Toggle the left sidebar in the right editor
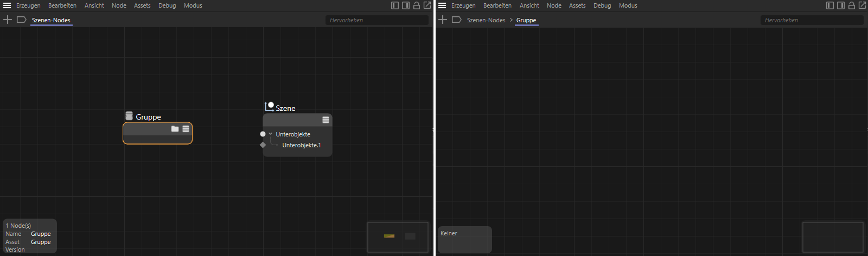The width and height of the screenshot is (868, 256). pyautogui.click(x=830, y=5)
